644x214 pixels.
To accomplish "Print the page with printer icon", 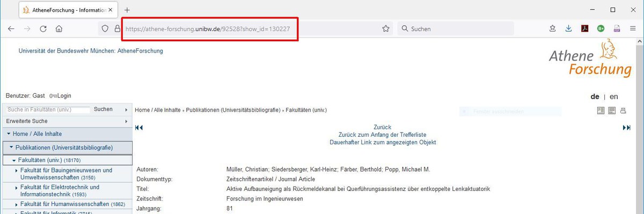I will (623, 111).
